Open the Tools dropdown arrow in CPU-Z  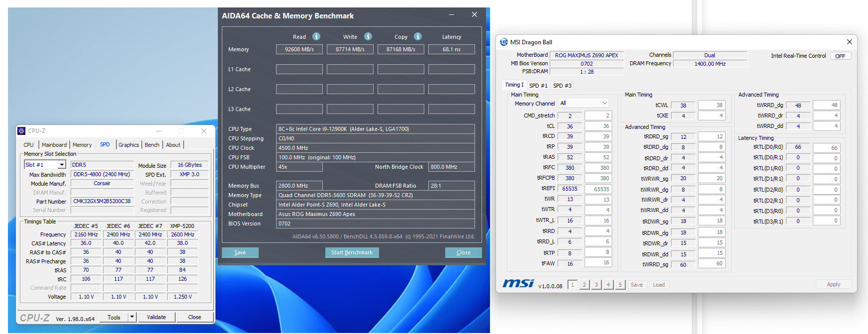pyautogui.click(x=132, y=317)
